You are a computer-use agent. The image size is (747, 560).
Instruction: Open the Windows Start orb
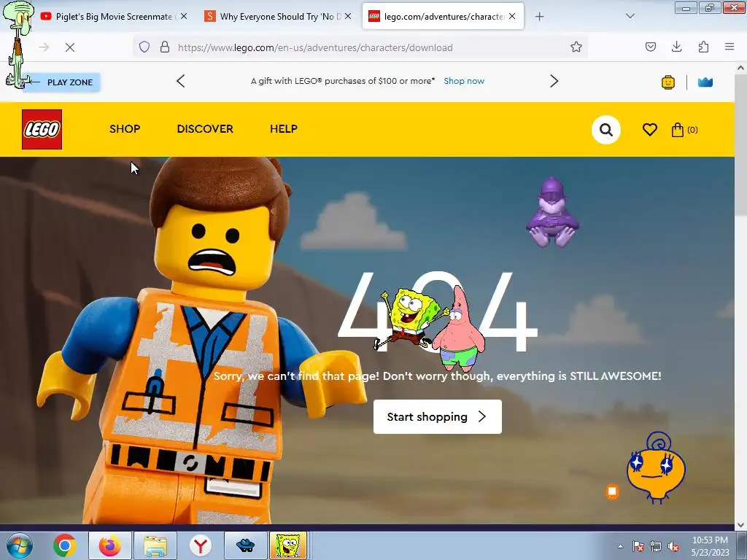(20, 546)
